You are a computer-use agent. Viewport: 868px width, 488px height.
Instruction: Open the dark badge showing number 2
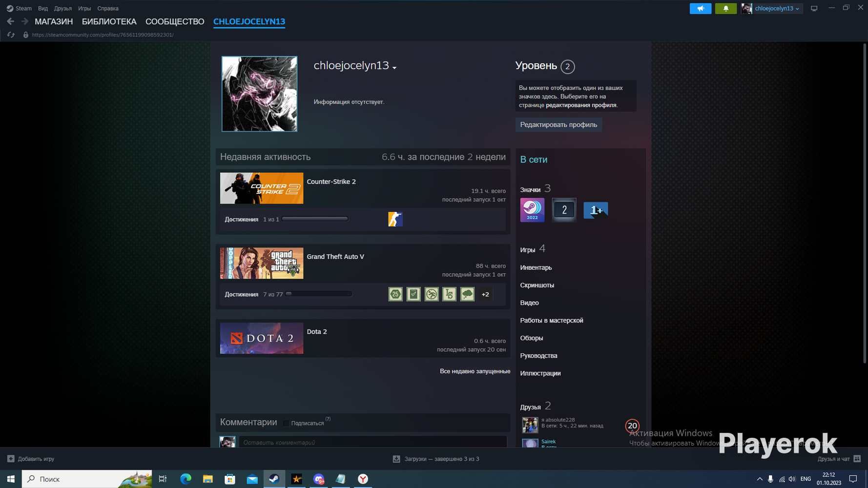564,210
